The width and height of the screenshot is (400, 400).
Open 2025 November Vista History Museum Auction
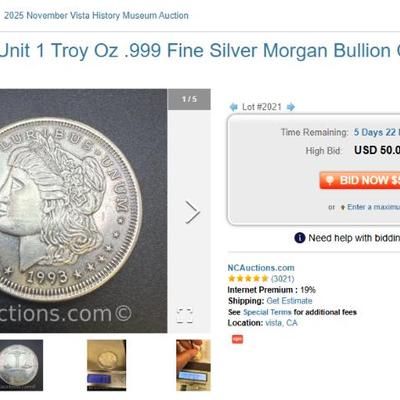96,15
